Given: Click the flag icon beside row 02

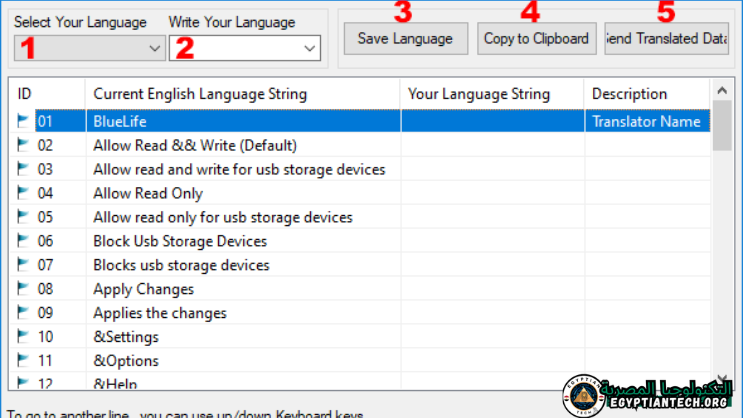Looking at the screenshot, I should (x=24, y=145).
